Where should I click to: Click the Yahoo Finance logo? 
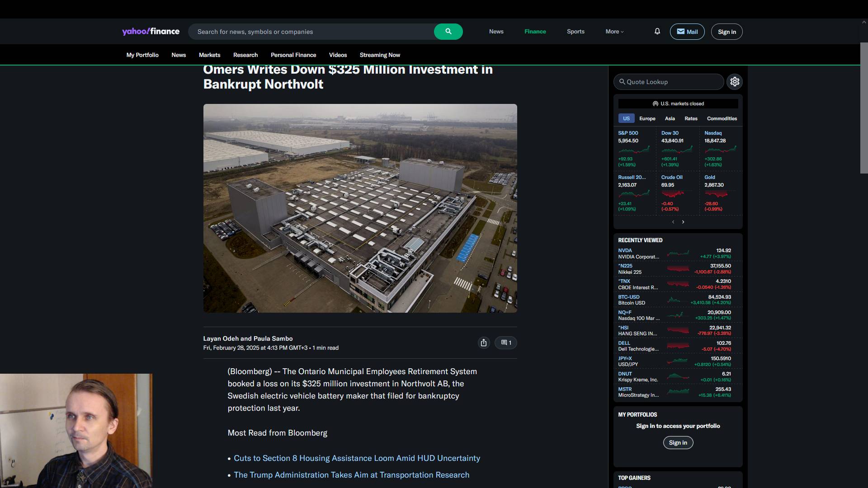pos(151,32)
